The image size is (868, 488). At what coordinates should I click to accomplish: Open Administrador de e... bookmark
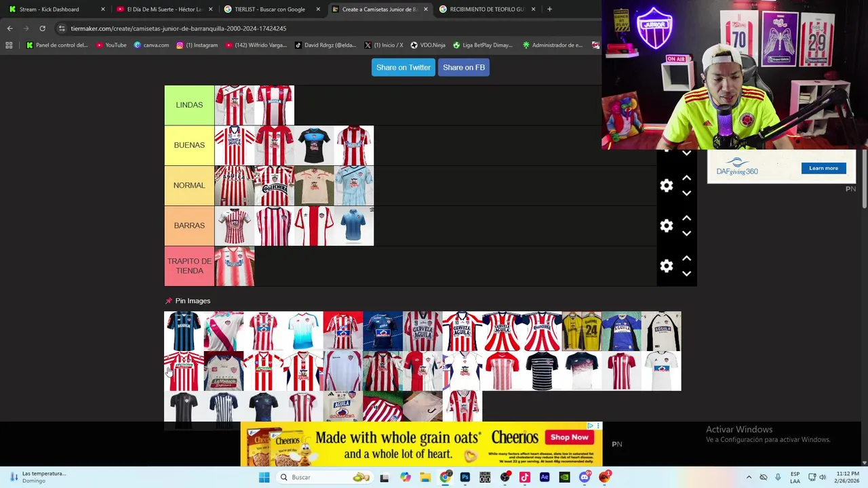point(552,45)
